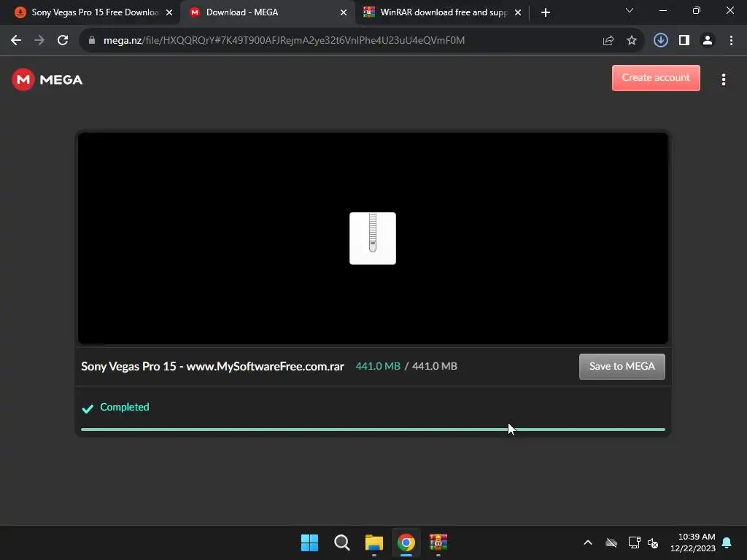Image resolution: width=747 pixels, height=560 pixels.
Task: Bookmark this page with the star icon
Action: (x=632, y=41)
